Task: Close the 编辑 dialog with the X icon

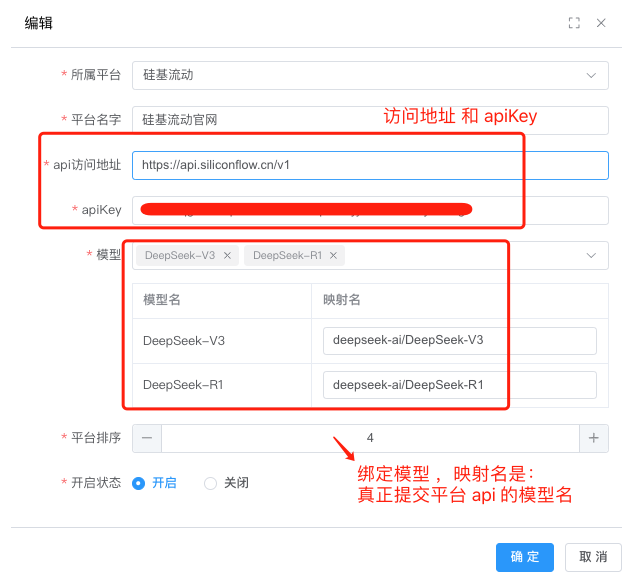Action: click(x=601, y=23)
